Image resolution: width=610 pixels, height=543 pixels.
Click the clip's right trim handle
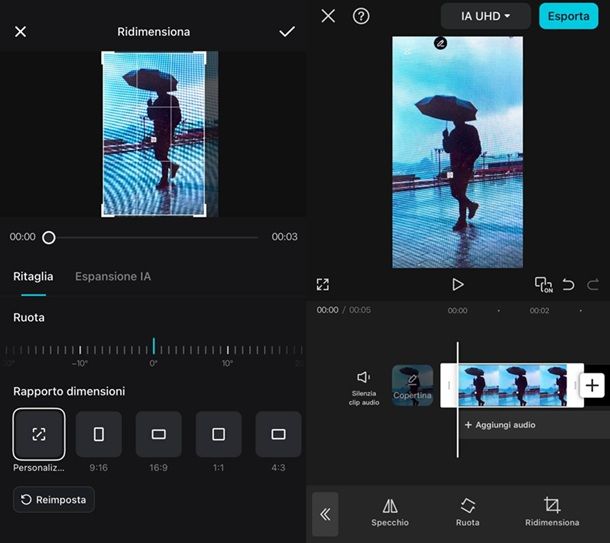pyautogui.click(x=575, y=385)
